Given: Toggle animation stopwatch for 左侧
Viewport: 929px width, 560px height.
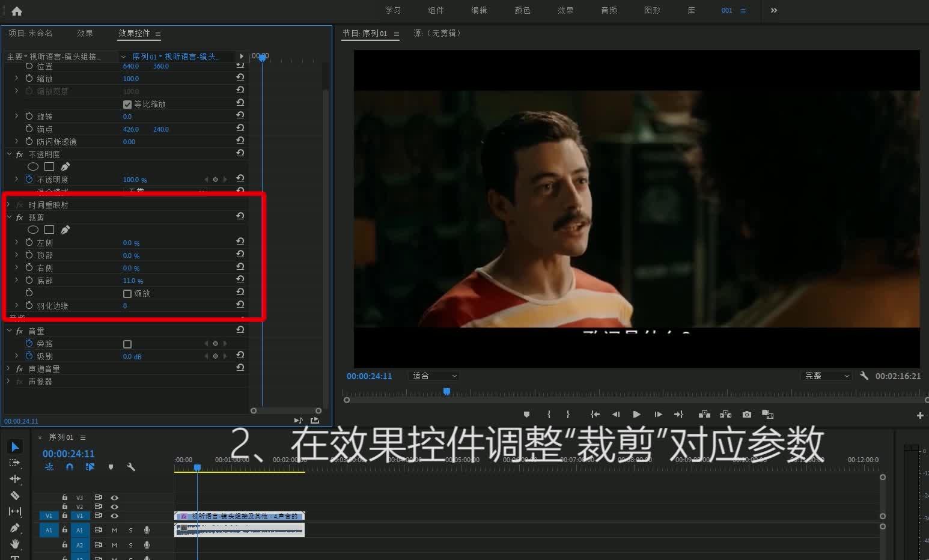Looking at the screenshot, I should (29, 242).
